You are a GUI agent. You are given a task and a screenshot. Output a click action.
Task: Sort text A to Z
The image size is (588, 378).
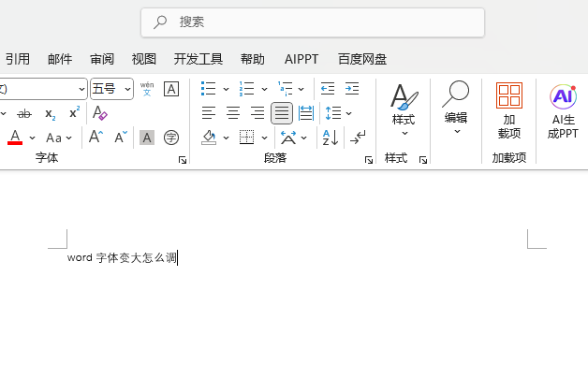pos(331,138)
